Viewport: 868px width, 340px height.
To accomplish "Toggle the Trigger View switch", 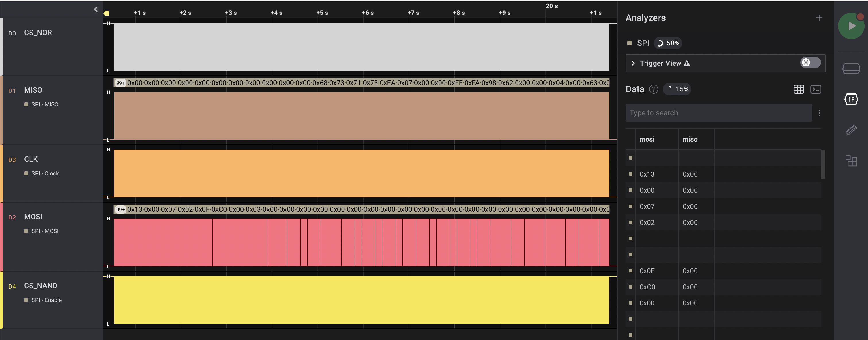I will [x=810, y=63].
